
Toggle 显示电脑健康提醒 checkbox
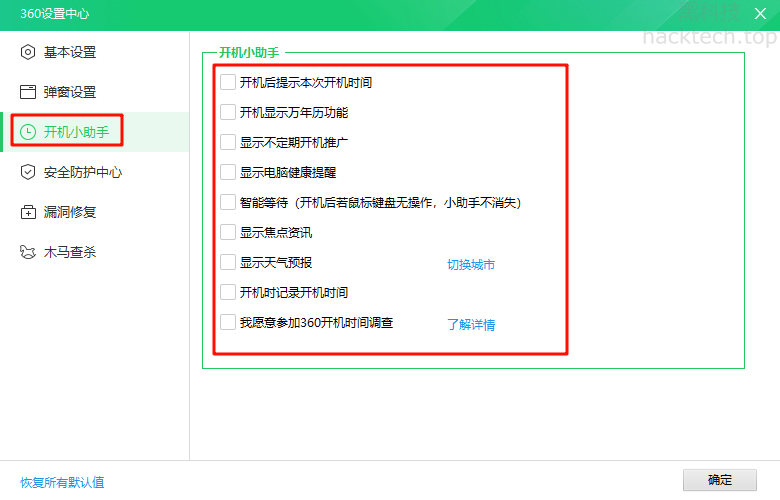(228, 172)
